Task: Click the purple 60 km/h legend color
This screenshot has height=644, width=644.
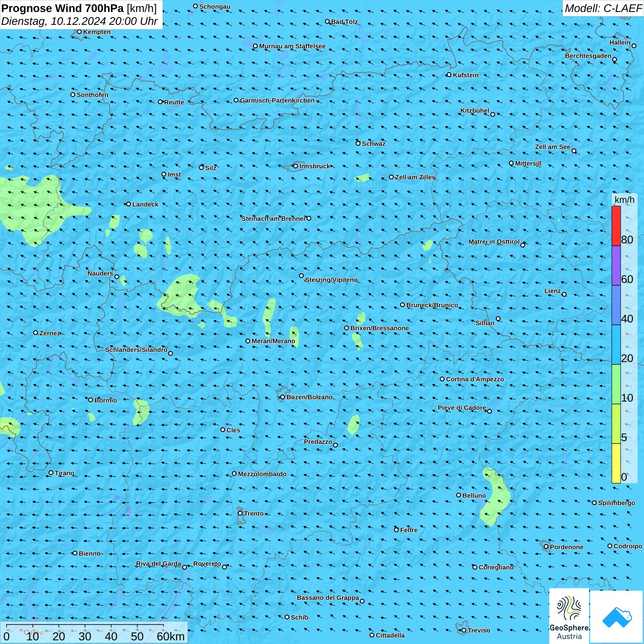Action: 616,266
